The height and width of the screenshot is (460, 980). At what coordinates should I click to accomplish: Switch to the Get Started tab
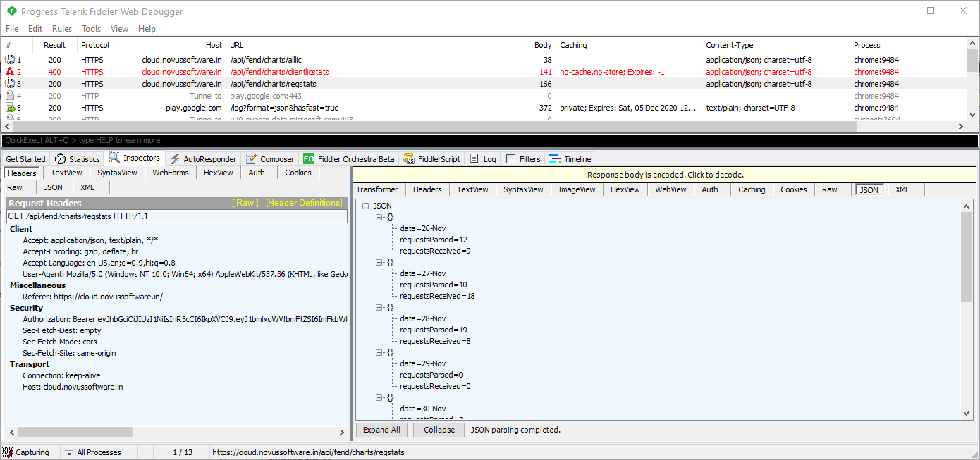[x=25, y=159]
